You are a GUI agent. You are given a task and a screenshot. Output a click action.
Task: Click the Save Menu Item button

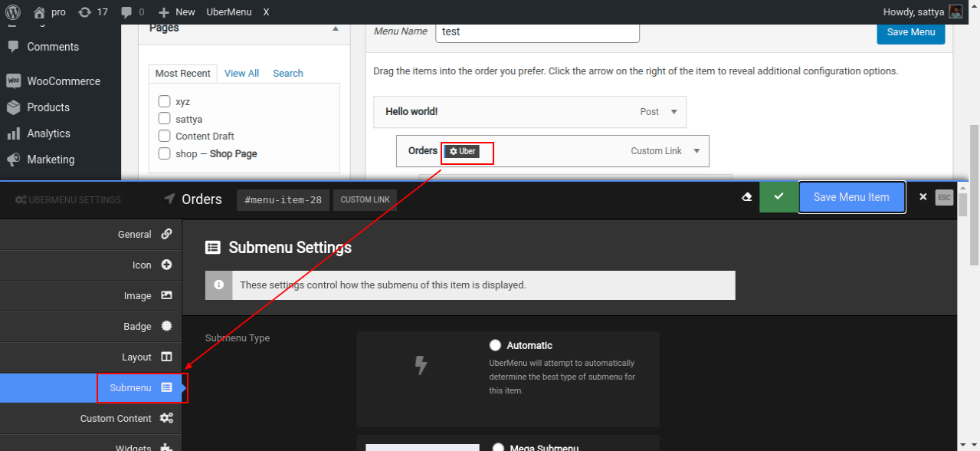point(851,197)
